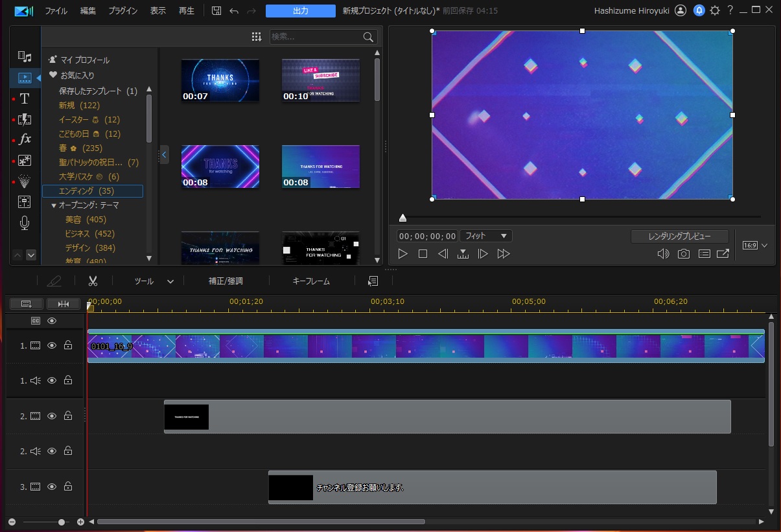Toggle visibility of video track 3
781x532 pixels.
click(52, 487)
